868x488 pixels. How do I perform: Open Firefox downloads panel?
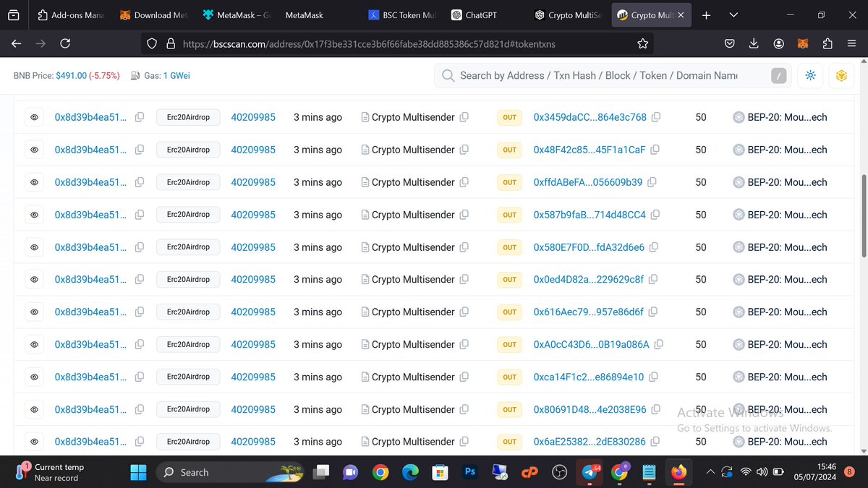point(754,43)
